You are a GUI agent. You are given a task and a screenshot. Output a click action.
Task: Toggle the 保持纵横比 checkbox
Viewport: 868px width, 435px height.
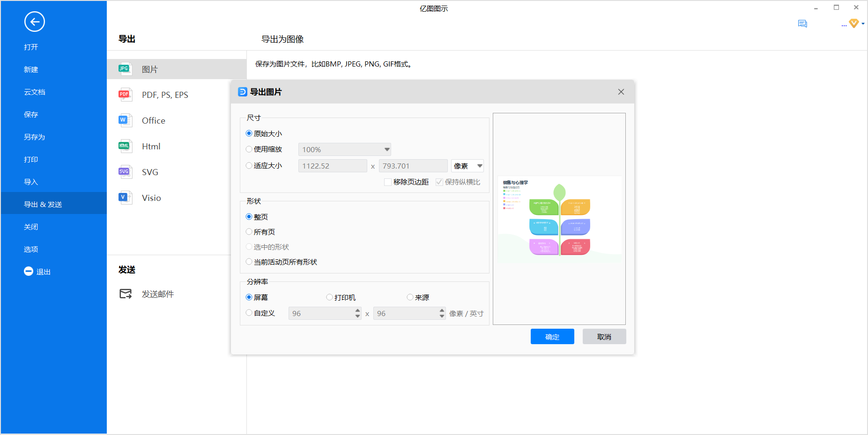[439, 182]
